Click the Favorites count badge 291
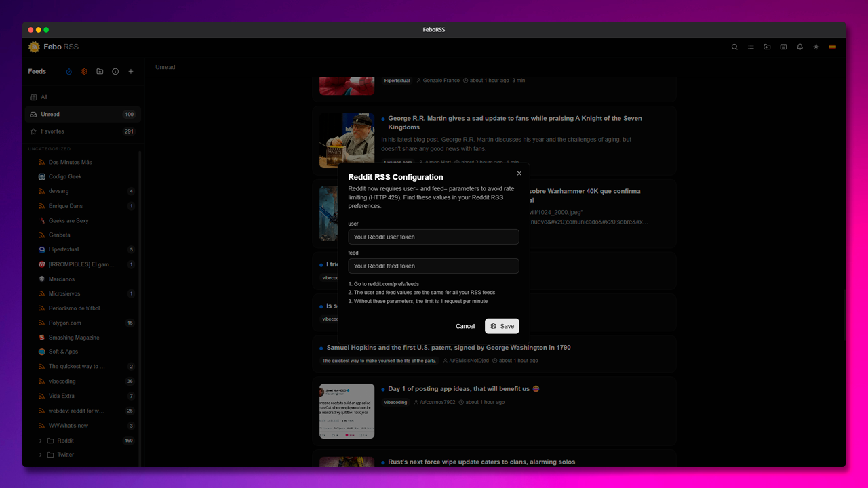This screenshot has width=868, height=488. (129, 131)
